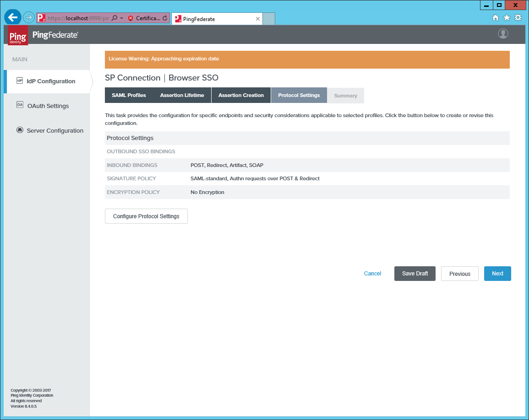Click the 'OUTBOUND SSO BINDINGS' row label
529x420 pixels.
[141, 152]
